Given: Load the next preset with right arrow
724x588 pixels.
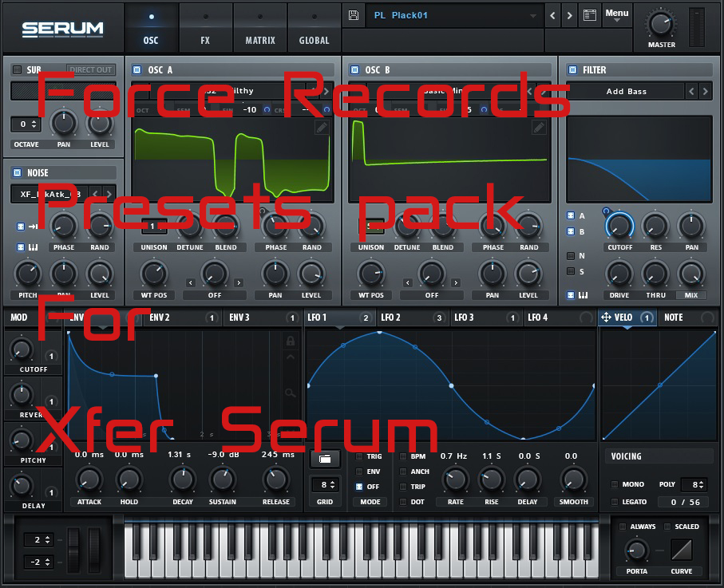Looking at the screenshot, I should (569, 15).
